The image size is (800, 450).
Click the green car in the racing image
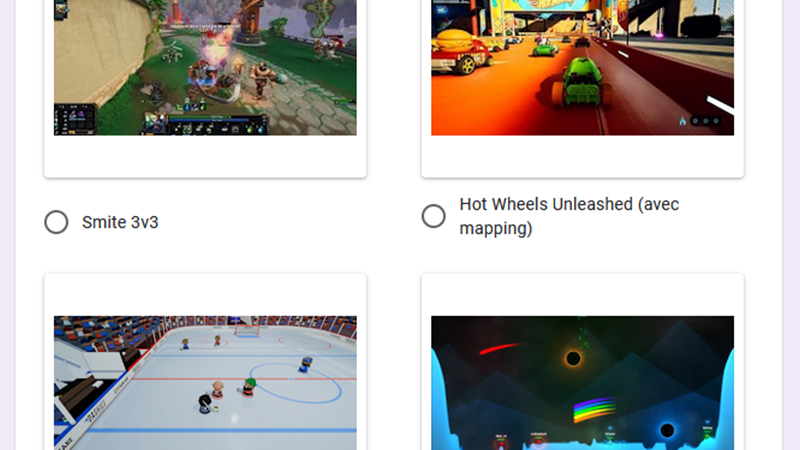[582, 83]
